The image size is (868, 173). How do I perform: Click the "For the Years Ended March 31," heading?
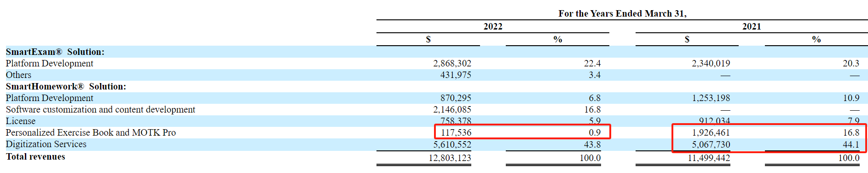pos(622,13)
